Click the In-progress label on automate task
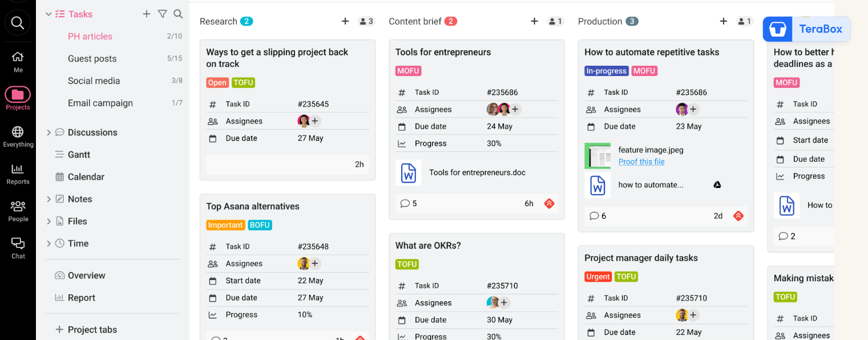Image resolution: width=868 pixels, height=340 pixels. [x=606, y=71]
